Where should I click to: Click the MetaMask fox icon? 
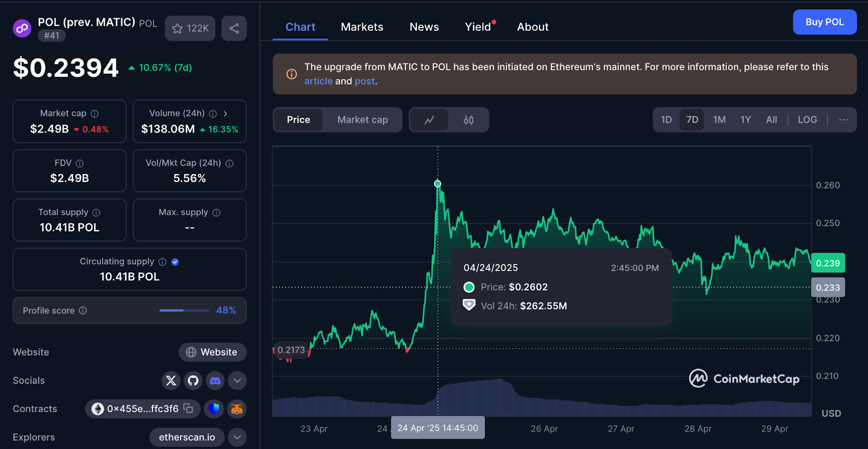[x=237, y=409]
